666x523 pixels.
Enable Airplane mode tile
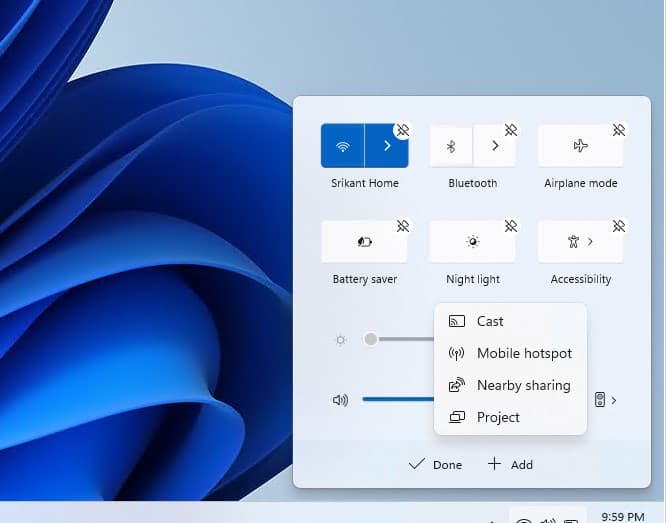580,146
